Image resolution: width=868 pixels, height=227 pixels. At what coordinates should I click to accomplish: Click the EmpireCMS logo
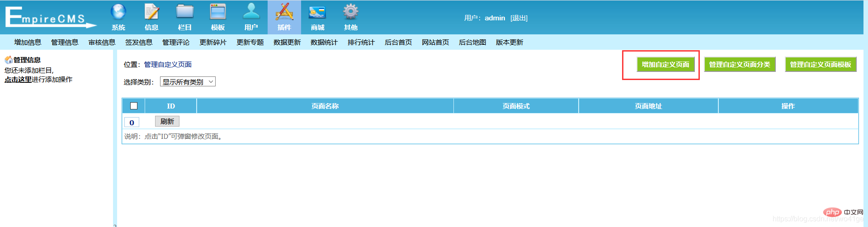(50, 17)
